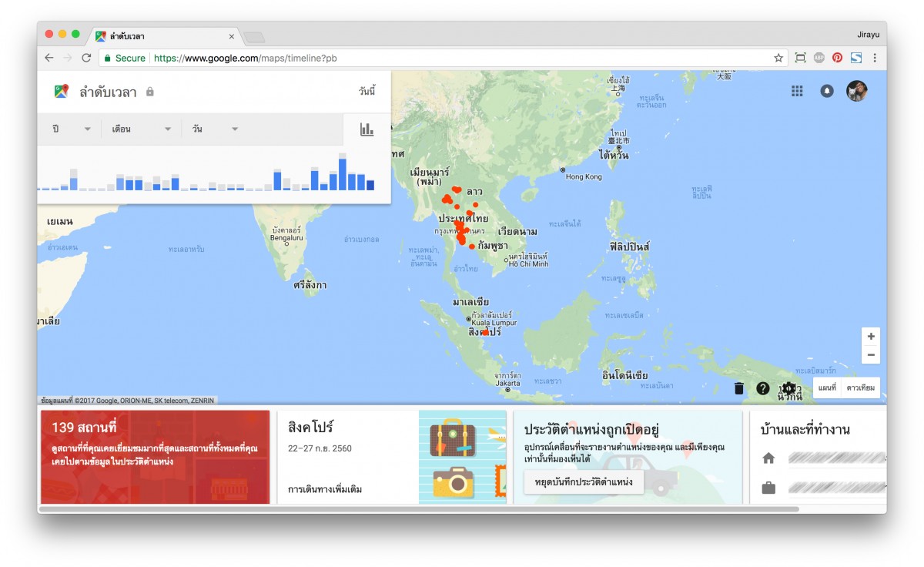This screenshot has height=567, width=924.
Task: Click the Pinterest extension button
Action: [838, 58]
